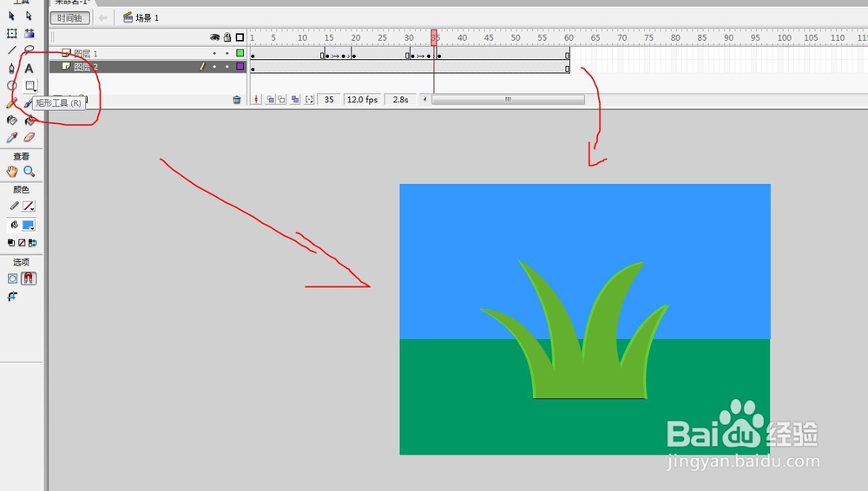Click the fill color bucket icon
The image size is (868, 491).
click(15, 225)
